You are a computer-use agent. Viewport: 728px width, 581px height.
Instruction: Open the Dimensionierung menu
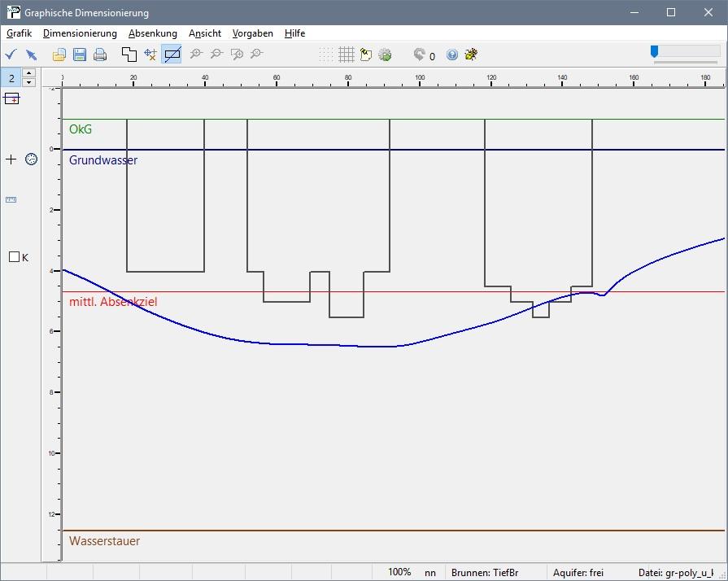point(80,33)
